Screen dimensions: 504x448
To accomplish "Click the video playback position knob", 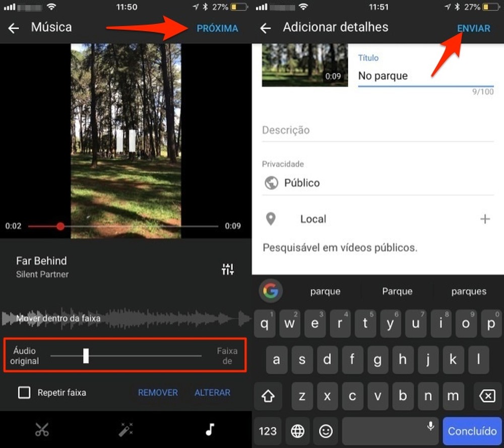I will [x=60, y=226].
